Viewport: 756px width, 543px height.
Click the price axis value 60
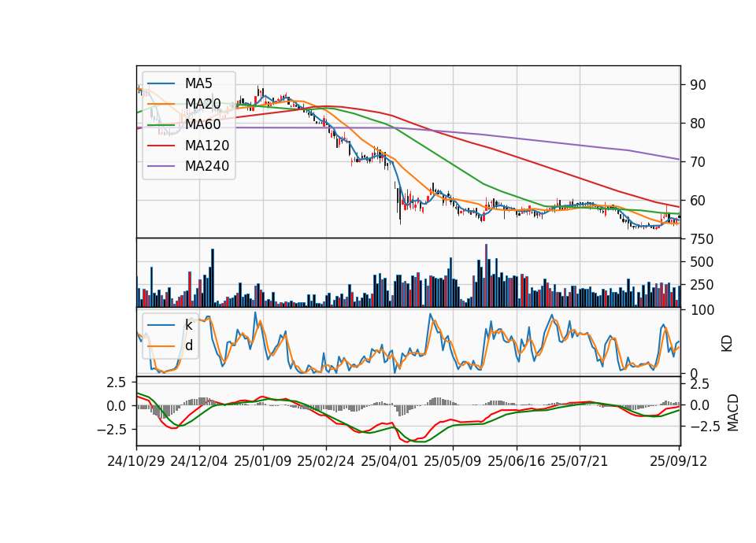click(x=698, y=201)
